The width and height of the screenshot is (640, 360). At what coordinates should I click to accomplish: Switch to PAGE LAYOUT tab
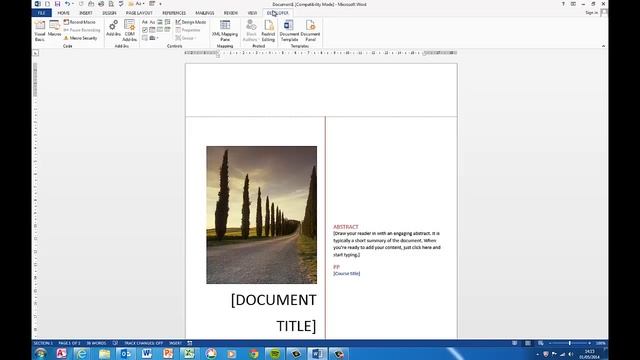[139, 13]
